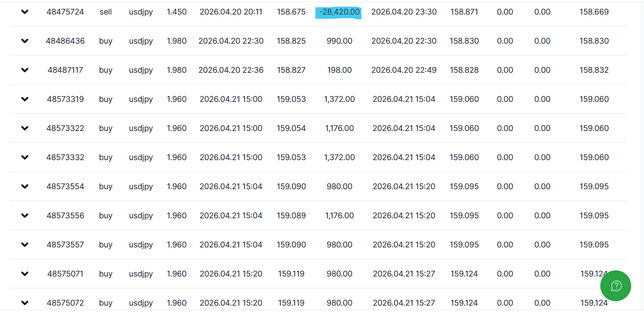Expand row for order 48573332
This screenshot has height=314, width=644.
25,157
